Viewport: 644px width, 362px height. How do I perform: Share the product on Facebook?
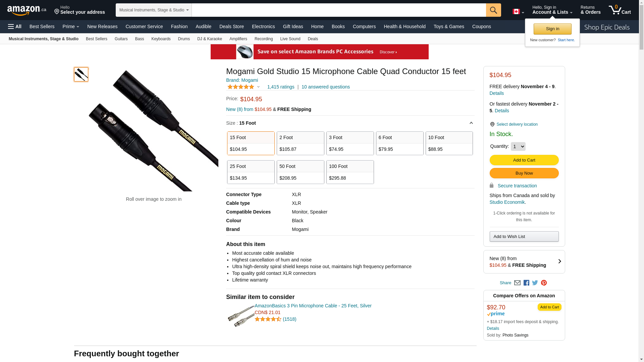526,283
